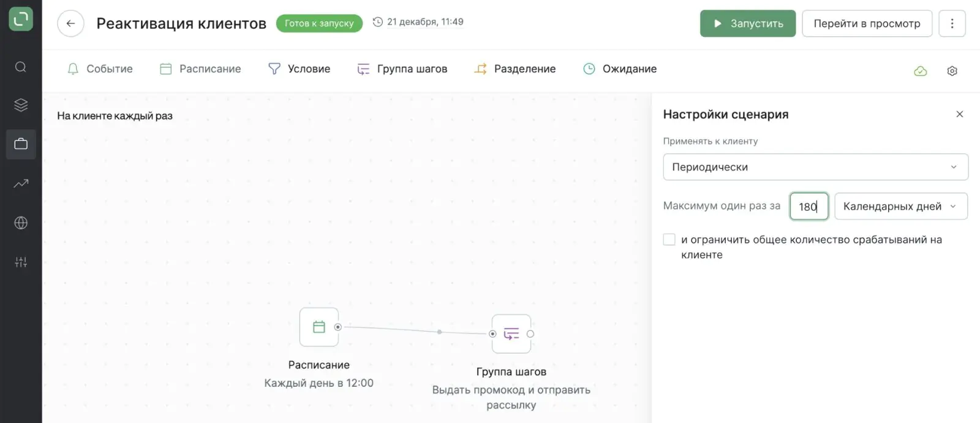Screen dimensions: 980x423
Task: Click the input connector of Группа шагов node
Action: point(492,333)
